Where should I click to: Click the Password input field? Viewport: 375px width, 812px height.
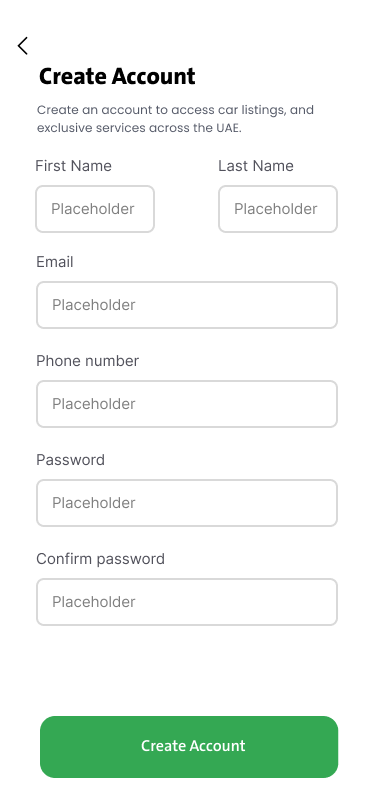pyautogui.click(x=187, y=503)
